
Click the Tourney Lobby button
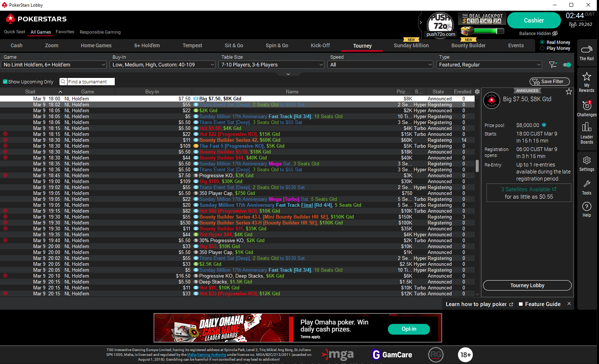pyautogui.click(x=527, y=285)
